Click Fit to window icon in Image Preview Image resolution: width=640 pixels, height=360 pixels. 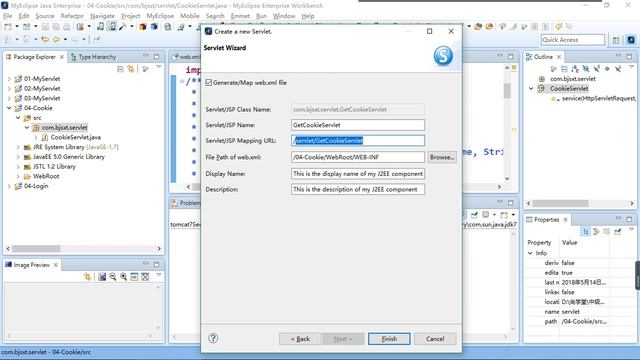pyautogui.click(x=145, y=277)
